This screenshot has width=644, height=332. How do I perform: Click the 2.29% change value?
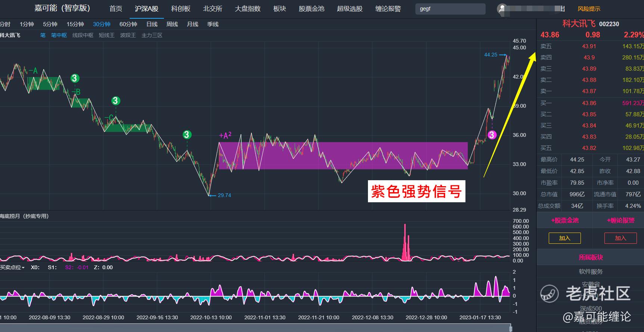click(x=634, y=35)
